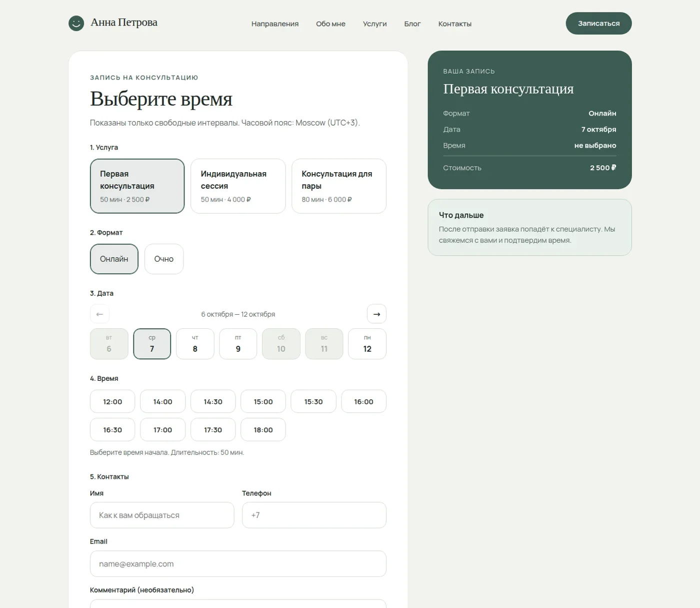Select the 15:00 time slot
700x608 pixels.
point(263,401)
